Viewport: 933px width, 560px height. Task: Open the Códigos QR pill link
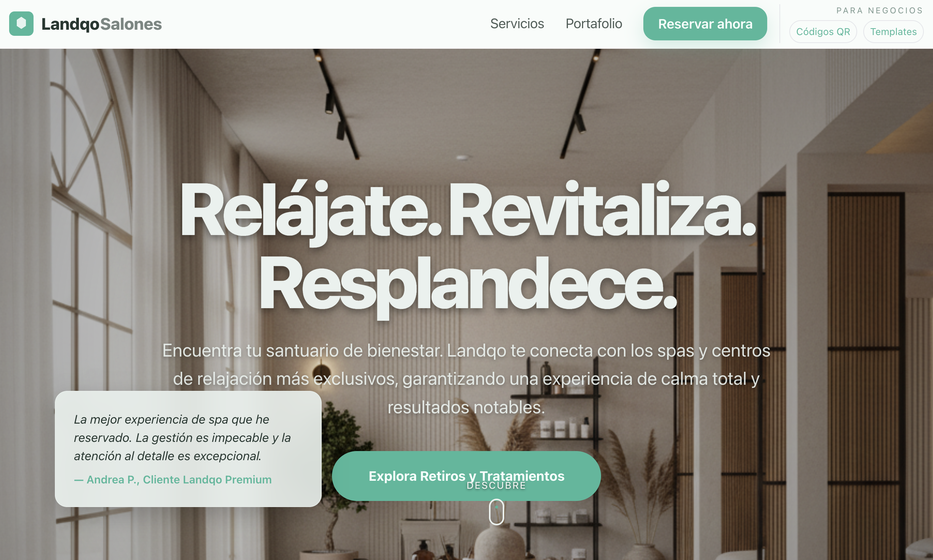point(823,32)
